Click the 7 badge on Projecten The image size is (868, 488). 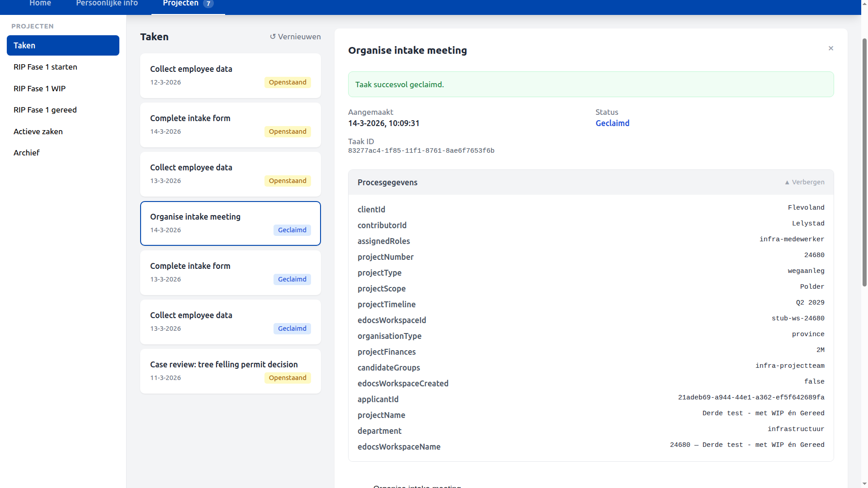pyautogui.click(x=208, y=3)
